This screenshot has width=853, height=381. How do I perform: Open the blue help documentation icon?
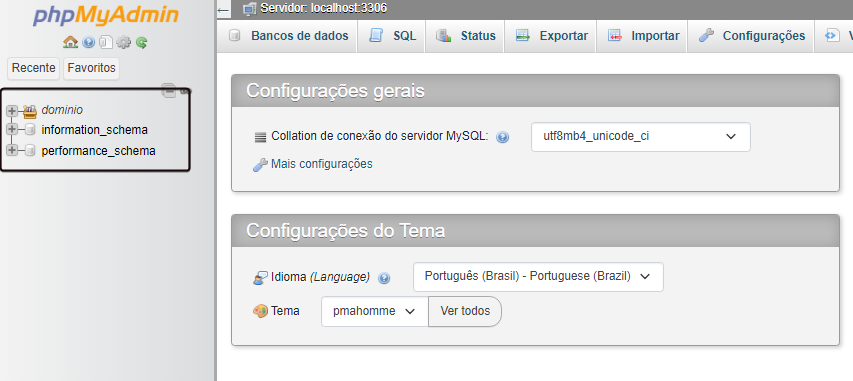click(x=89, y=42)
